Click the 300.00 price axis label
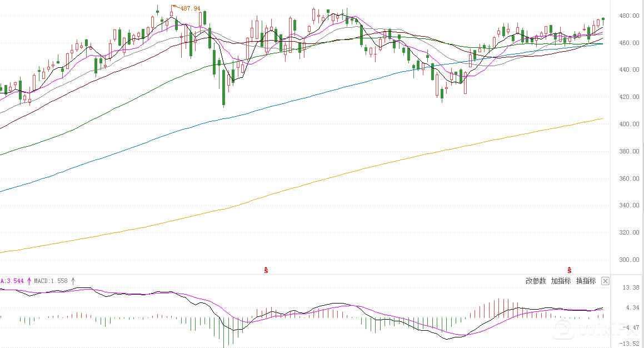This screenshot has height=348, width=644. [x=627, y=260]
